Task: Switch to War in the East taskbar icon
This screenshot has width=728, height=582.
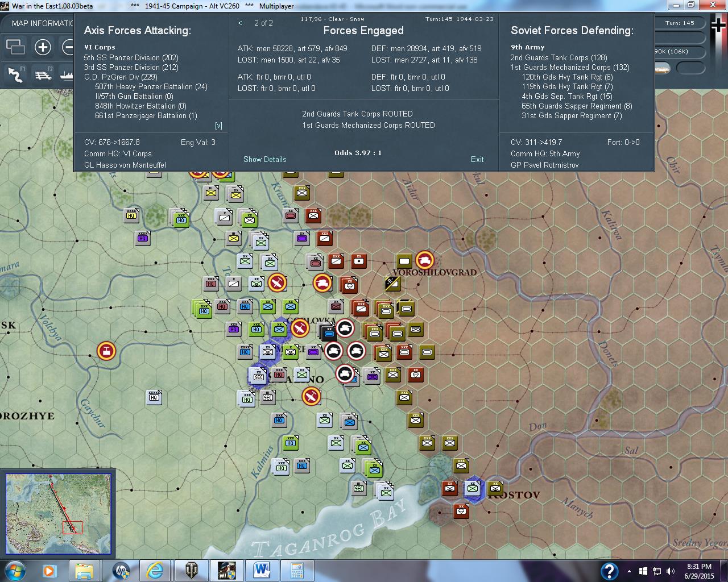Action: (x=226, y=570)
